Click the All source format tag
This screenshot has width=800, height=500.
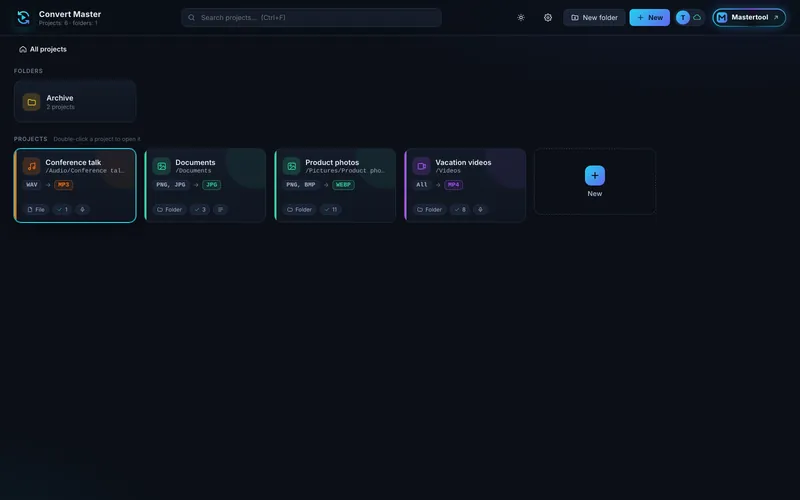coord(422,185)
